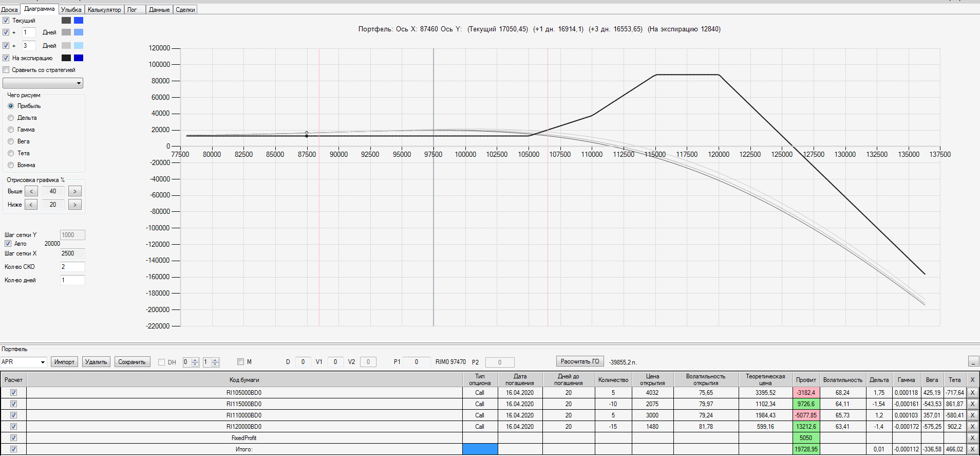The image size is (980, 456).
Task: Select the Тета radio button
Action: [x=11, y=153]
